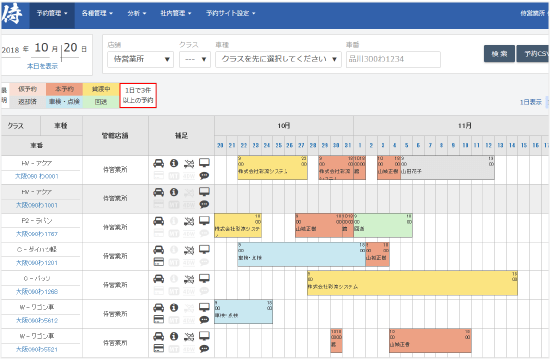Click the no-smoking icon for plate わ0001
550x360 pixels.
189,164
